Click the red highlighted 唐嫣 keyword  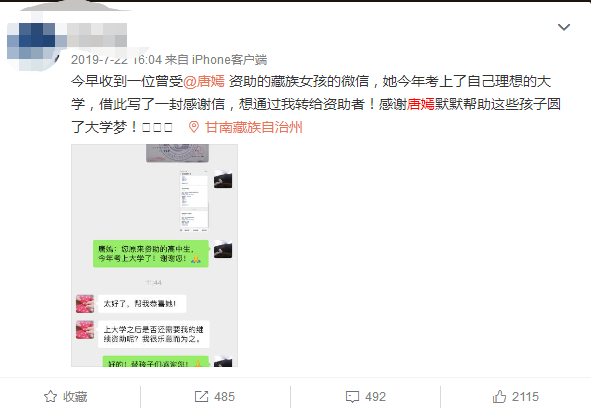point(421,104)
